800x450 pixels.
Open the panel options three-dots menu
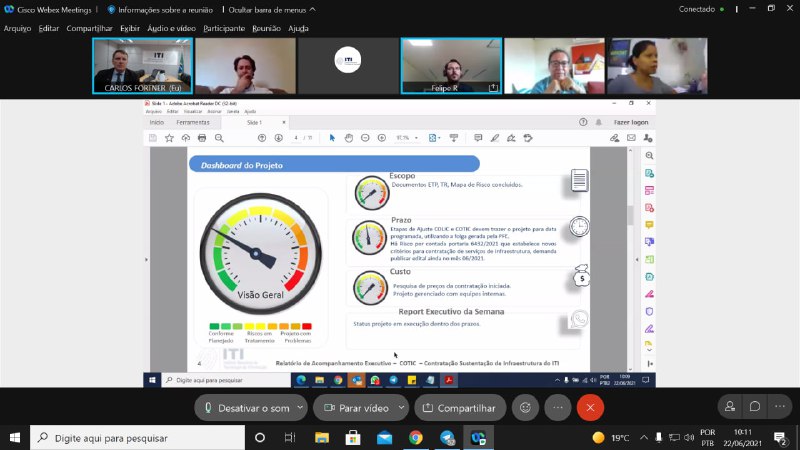coord(780,407)
